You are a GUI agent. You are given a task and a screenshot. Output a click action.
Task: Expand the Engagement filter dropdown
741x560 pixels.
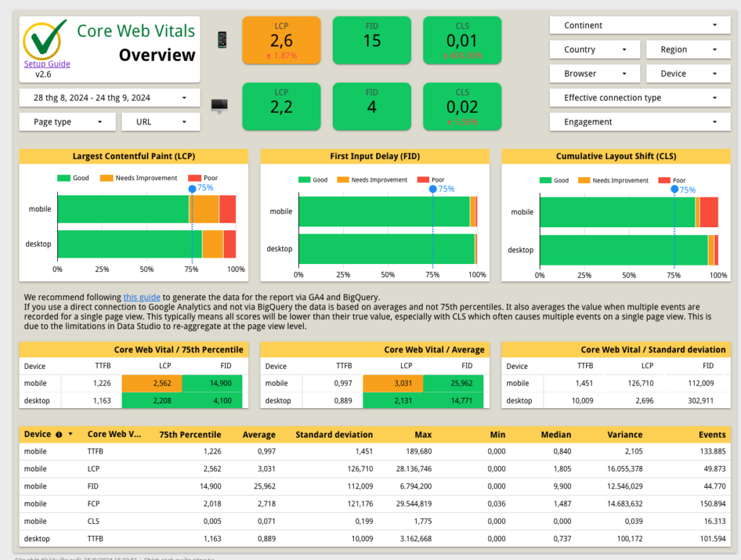click(640, 122)
